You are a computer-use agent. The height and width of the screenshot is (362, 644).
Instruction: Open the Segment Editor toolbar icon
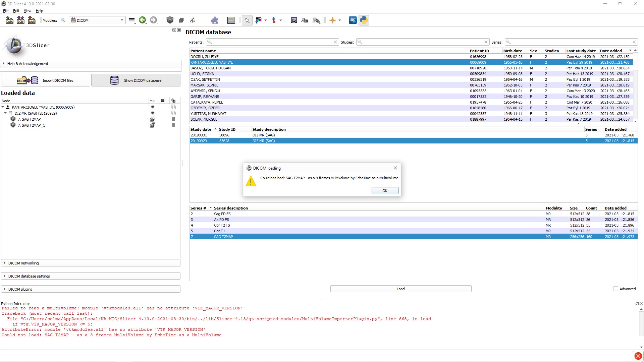tap(193, 20)
